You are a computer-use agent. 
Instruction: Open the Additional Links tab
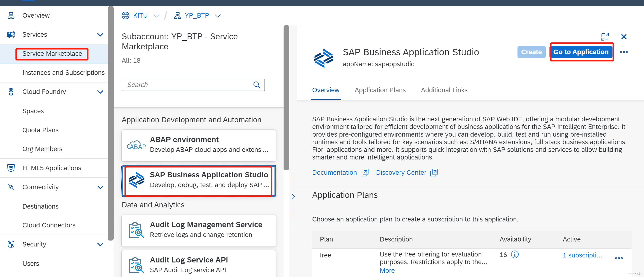tap(444, 90)
